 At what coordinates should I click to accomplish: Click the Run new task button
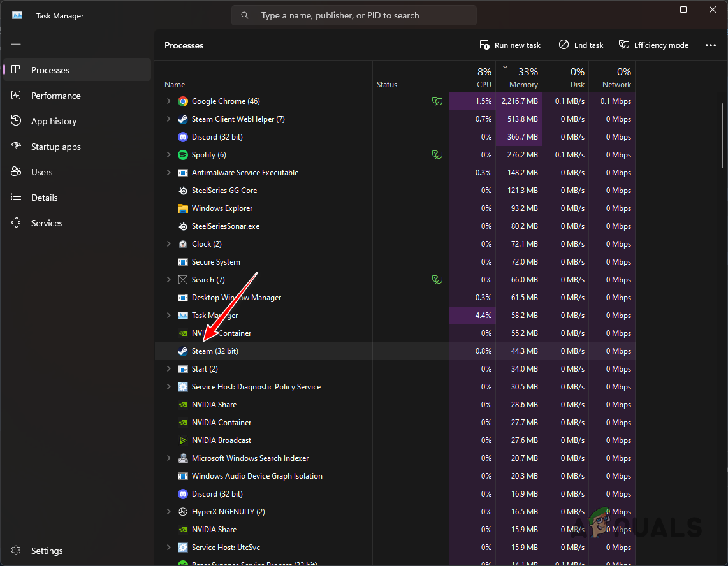tap(510, 45)
